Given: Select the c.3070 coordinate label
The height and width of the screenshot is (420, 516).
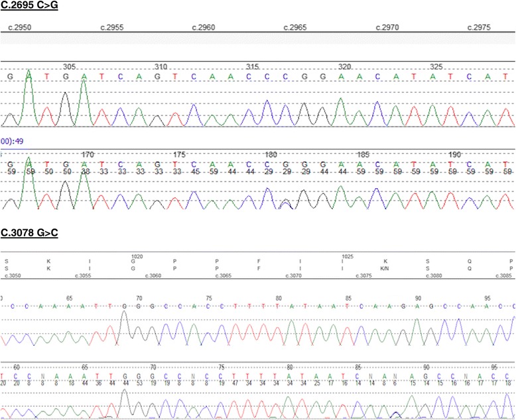Looking at the screenshot, I should (292, 276).
